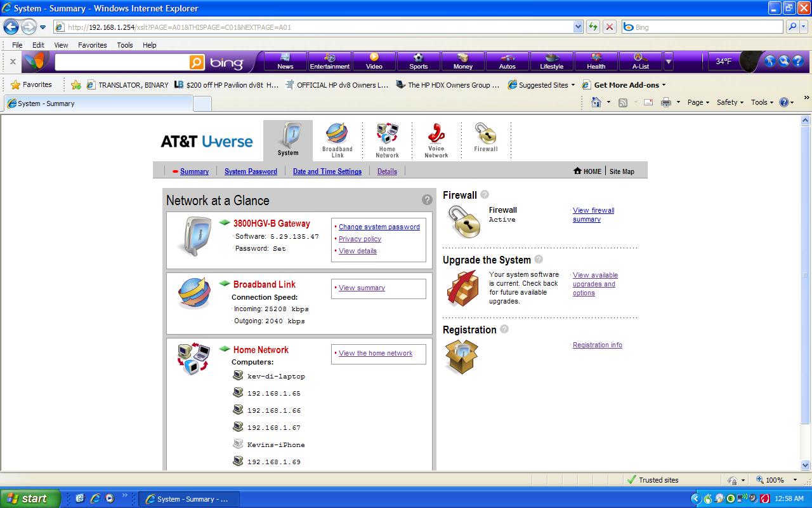Click the kev-di-laptop computer entry

click(x=276, y=376)
